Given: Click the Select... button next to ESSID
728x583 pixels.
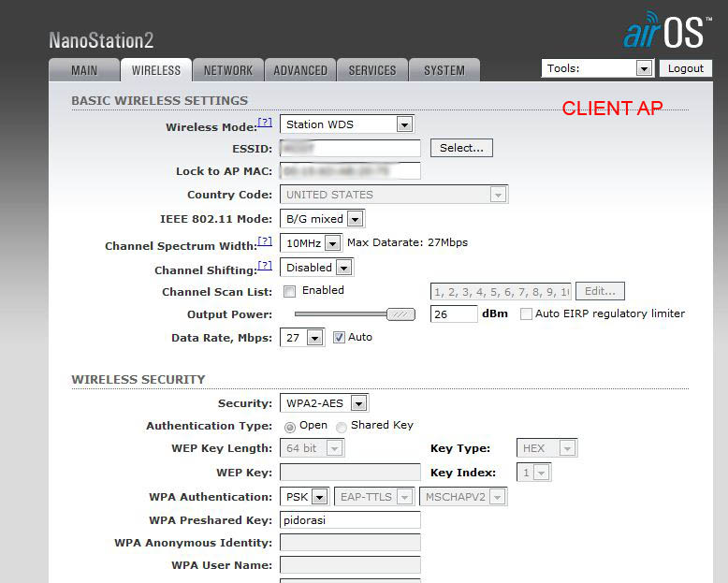Looking at the screenshot, I should coord(461,148).
